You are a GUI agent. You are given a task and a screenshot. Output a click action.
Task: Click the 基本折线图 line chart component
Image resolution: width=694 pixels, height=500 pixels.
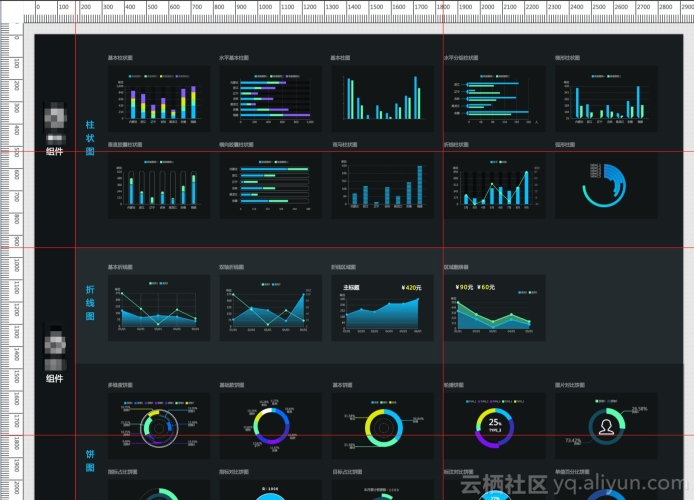click(159, 308)
